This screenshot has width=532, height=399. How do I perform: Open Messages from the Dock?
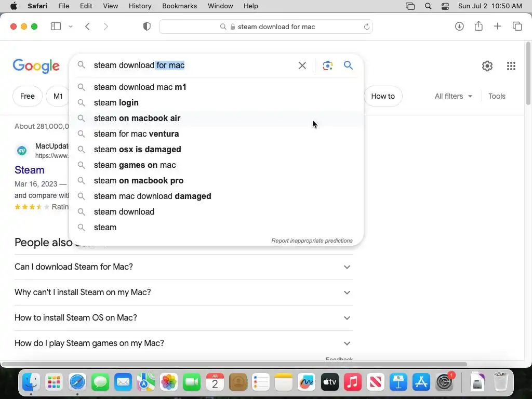(x=100, y=382)
